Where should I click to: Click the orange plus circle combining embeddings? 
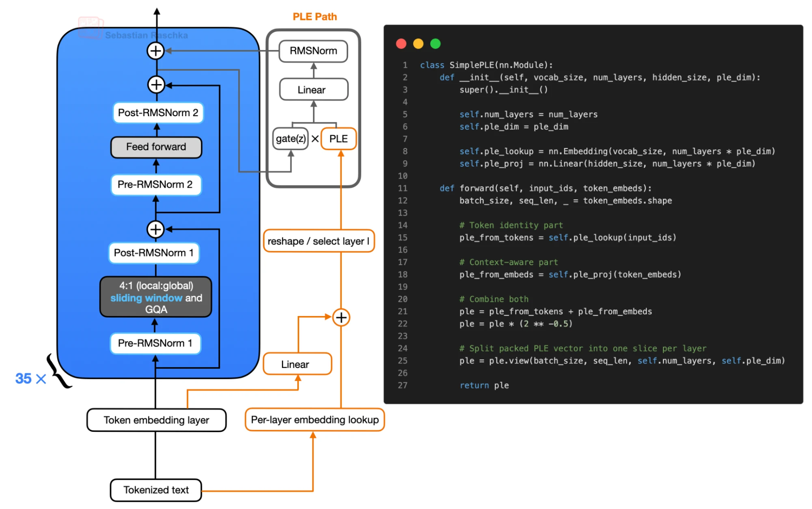coord(341,317)
